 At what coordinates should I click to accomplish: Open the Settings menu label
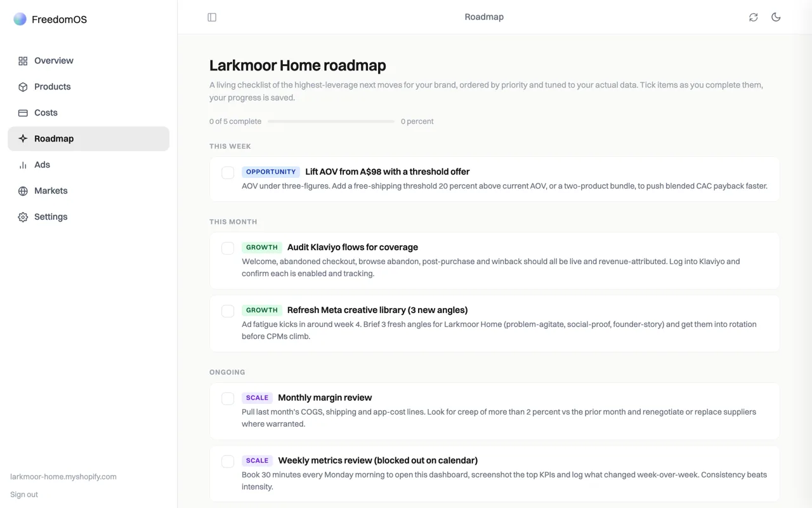pos(51,217)
